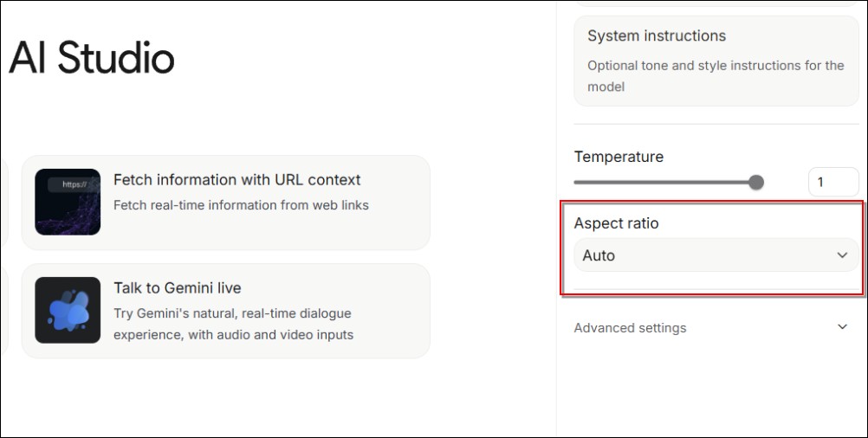
Task: Open the System instructions panel heading
Action: tap(657, 36)
